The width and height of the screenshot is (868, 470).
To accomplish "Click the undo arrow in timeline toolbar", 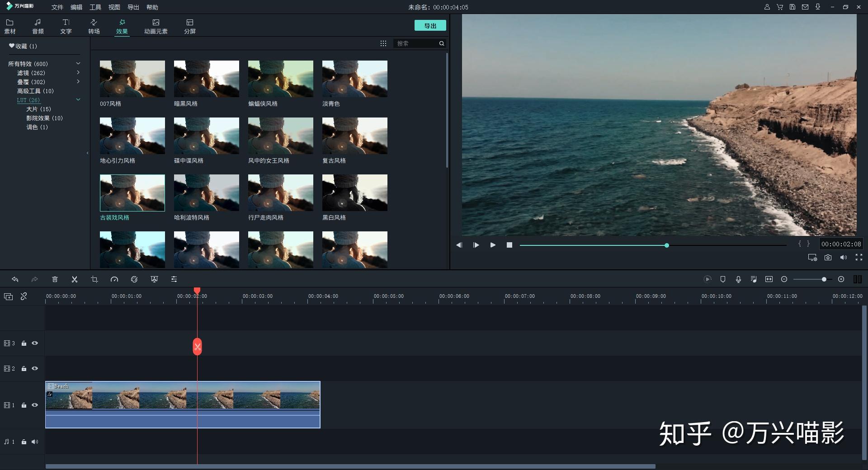I will (x=15, y=279).
